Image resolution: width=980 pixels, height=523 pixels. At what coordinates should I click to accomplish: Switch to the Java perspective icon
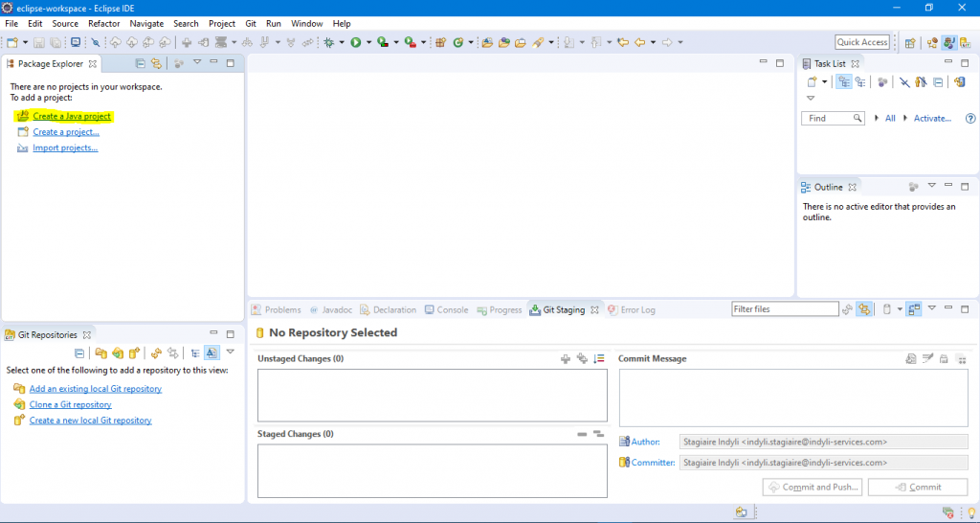tap(950, 42)
